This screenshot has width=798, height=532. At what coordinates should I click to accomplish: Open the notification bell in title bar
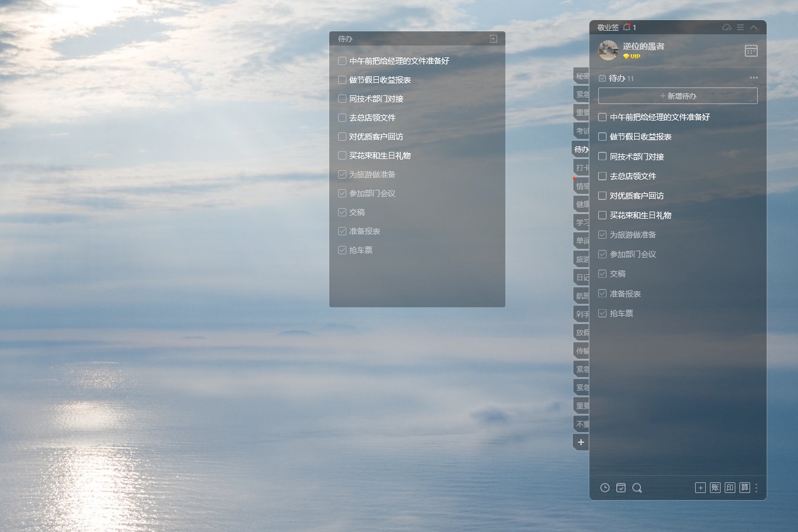coord(627,27)
